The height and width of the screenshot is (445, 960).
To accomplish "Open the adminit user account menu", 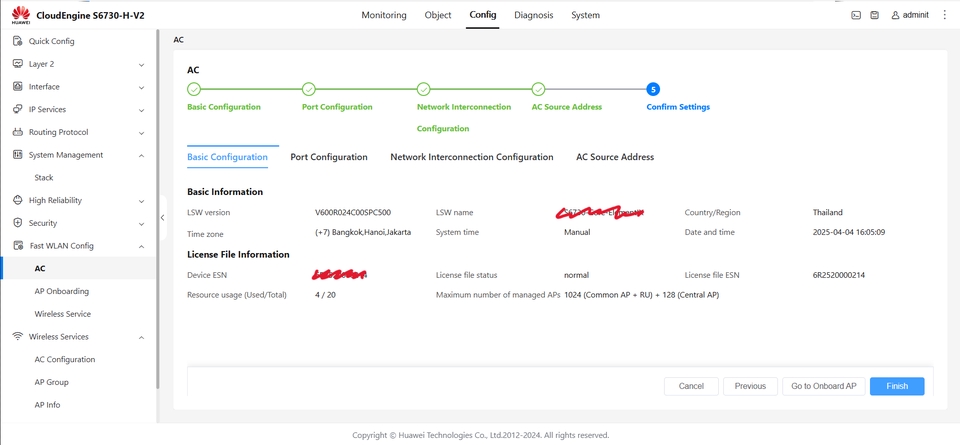I will tap(910, 15).
